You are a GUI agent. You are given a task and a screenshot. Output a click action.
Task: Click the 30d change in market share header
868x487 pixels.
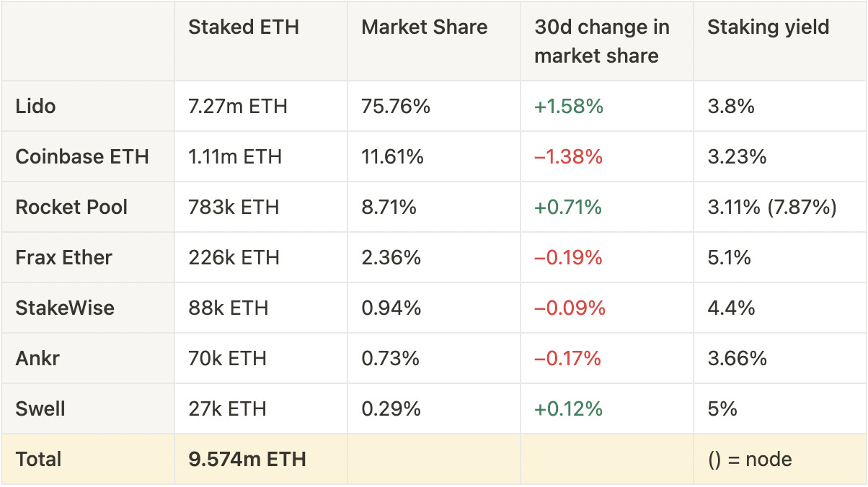(x=601, y=42)
